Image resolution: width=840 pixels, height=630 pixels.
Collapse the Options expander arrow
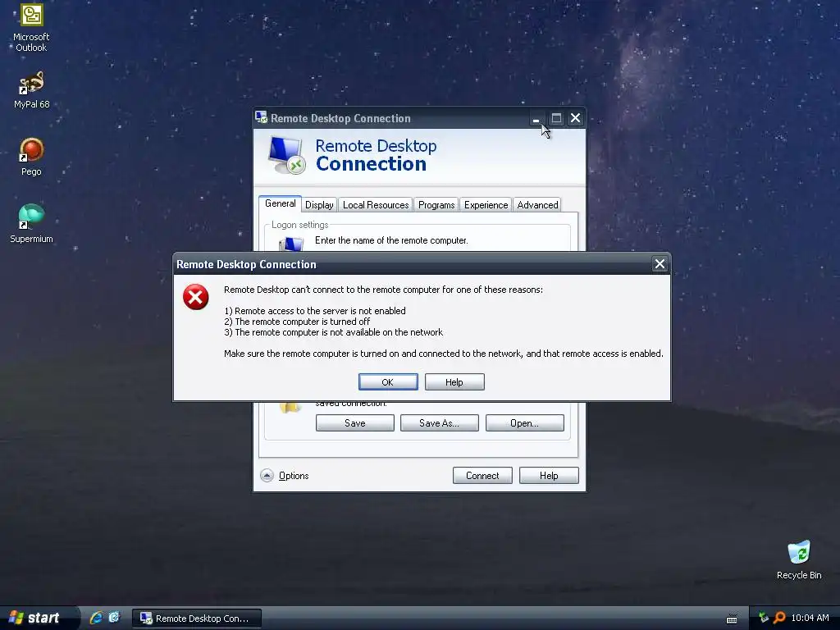[x=267, y=475]
